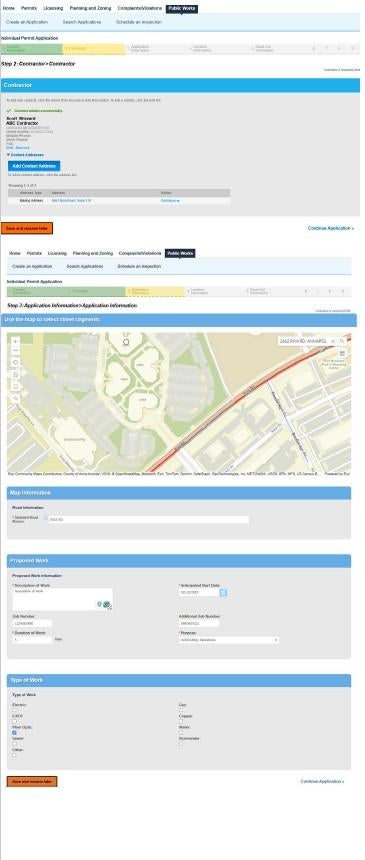Click the Remove link under ABC Contractor

[x=23, y=148]
